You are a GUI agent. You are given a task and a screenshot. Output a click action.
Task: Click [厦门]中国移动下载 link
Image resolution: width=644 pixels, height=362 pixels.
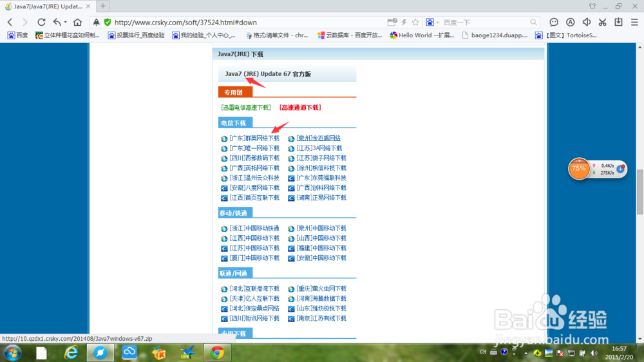[x=254, y=258]
